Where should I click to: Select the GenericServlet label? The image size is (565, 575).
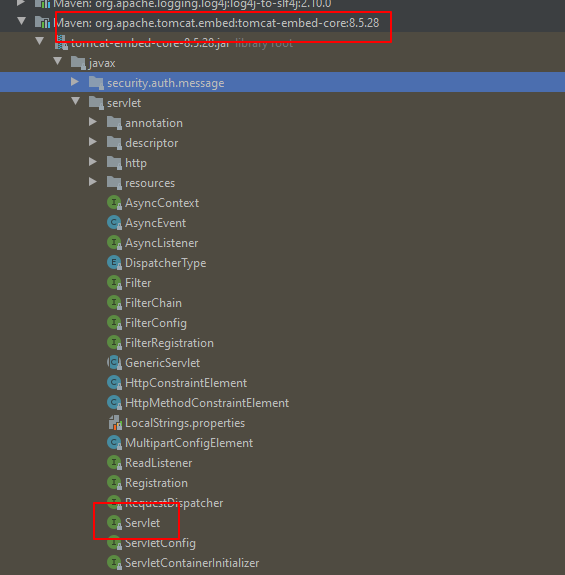[x=162, y=363]
